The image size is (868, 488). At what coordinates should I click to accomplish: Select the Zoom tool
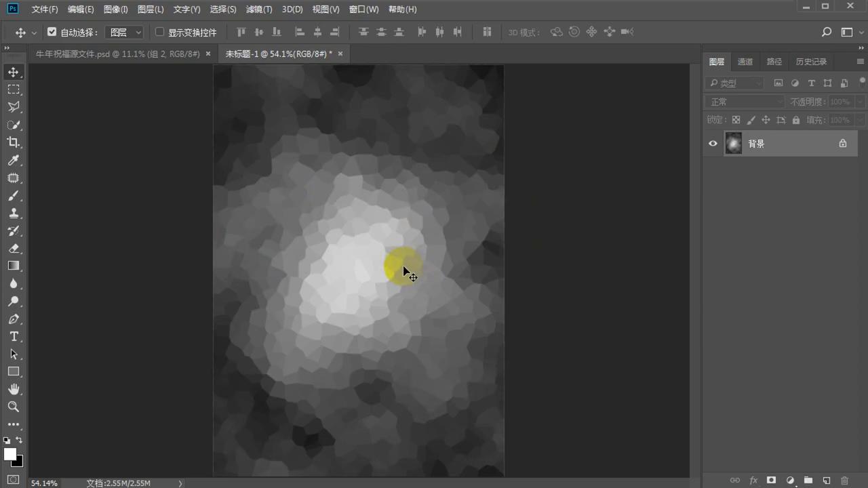pos(14,407)
